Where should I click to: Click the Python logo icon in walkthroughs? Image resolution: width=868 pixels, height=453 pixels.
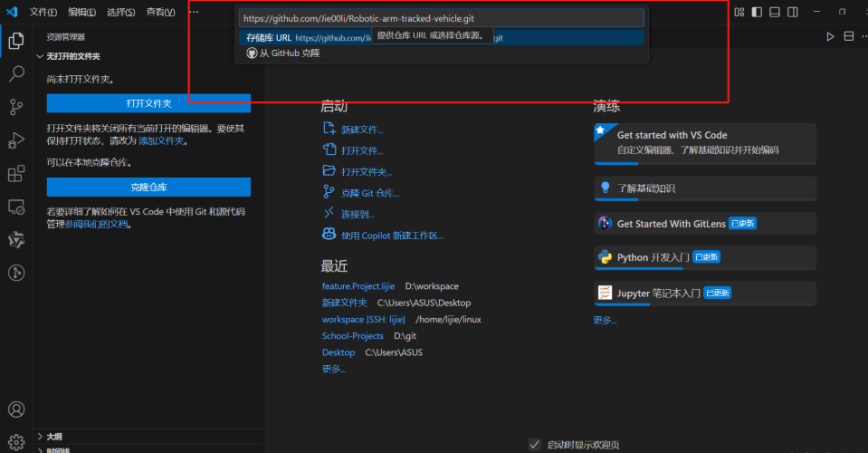click(605, 257)
